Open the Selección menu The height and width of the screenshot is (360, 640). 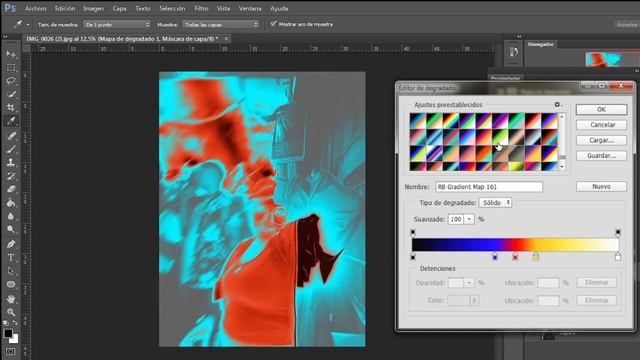172,8
